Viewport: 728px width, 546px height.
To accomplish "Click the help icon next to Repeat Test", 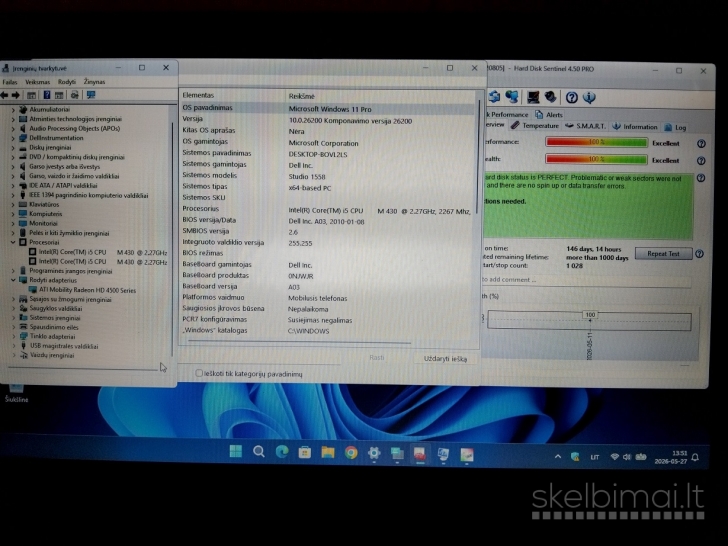I will point(699,254).
